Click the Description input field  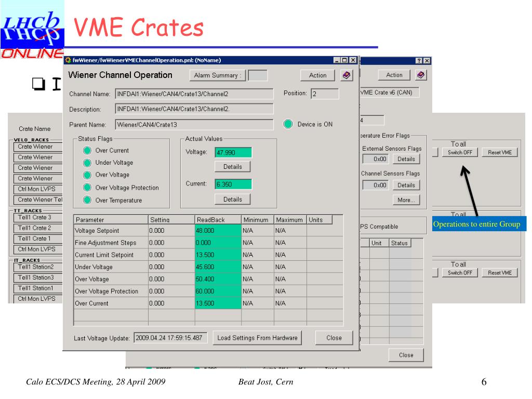point(194,109)
